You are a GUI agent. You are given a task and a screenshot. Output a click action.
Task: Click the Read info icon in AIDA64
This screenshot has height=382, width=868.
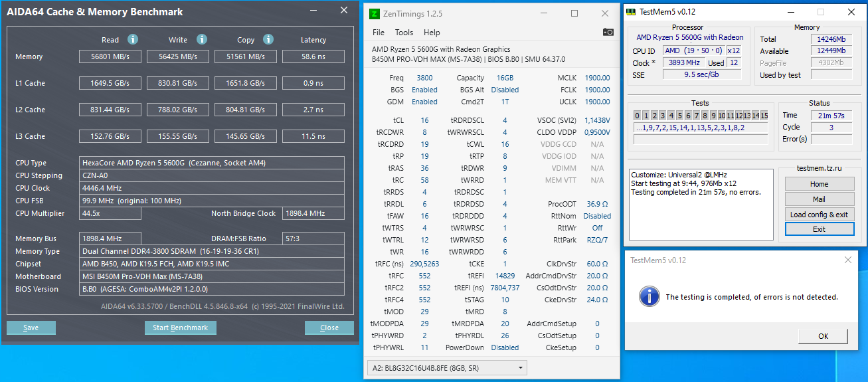pyautogui.click(x=133, y=39)
